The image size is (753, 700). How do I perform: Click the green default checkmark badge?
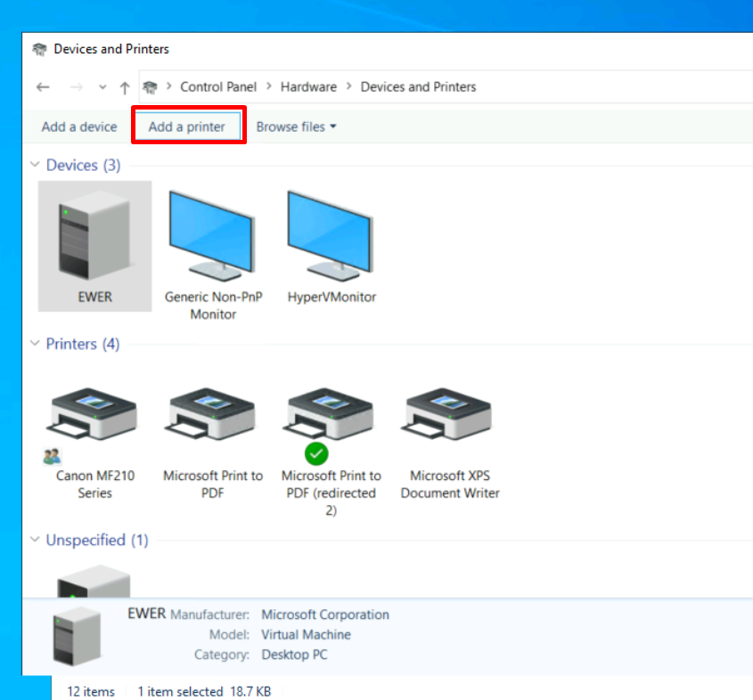pyautogui.click(x=316, y=453)
